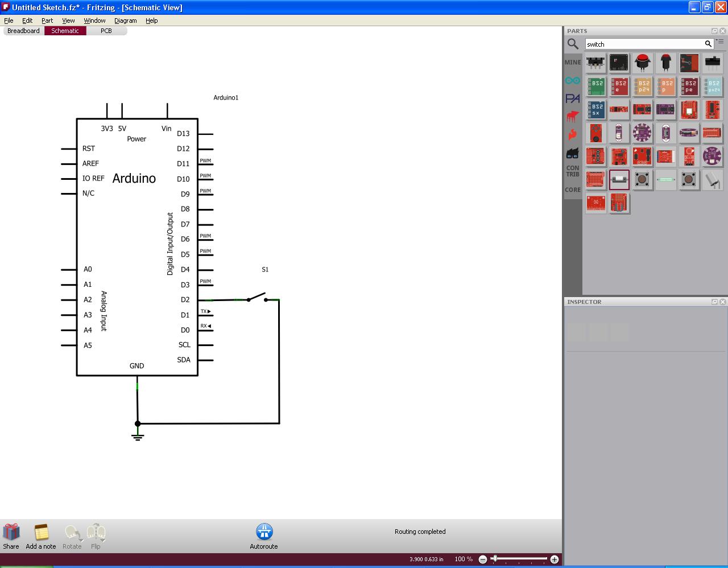The image size is (728, 568).
Task: Close the Inspector panel
Action: 723,302
